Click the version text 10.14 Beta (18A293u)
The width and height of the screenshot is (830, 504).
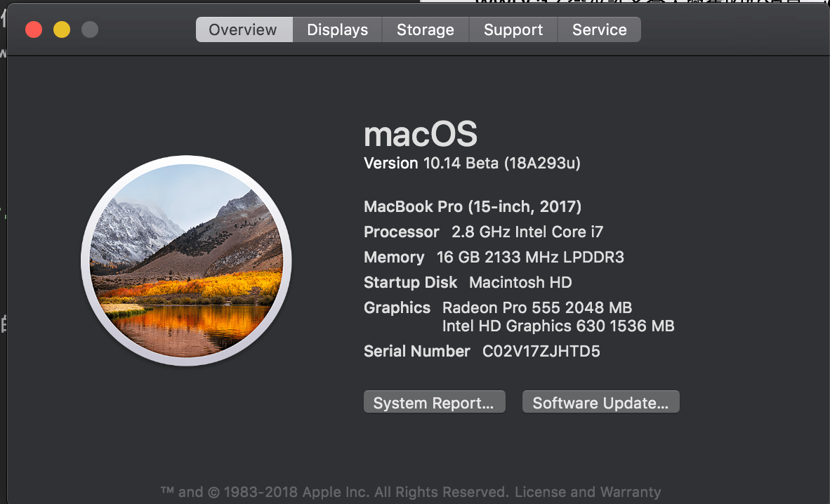point(502,163)
